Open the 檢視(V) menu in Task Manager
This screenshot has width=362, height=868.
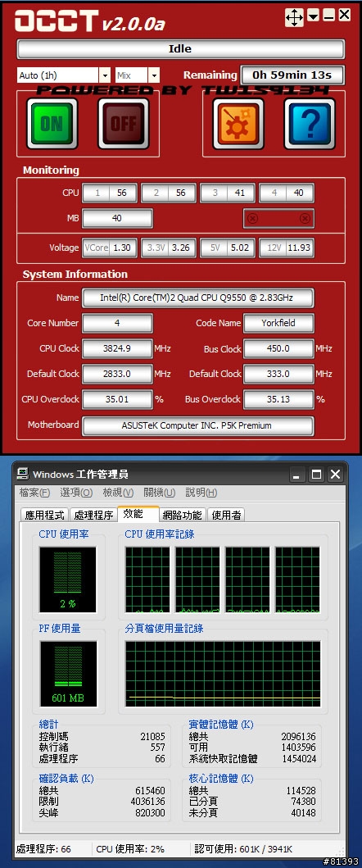pos(118,493)
